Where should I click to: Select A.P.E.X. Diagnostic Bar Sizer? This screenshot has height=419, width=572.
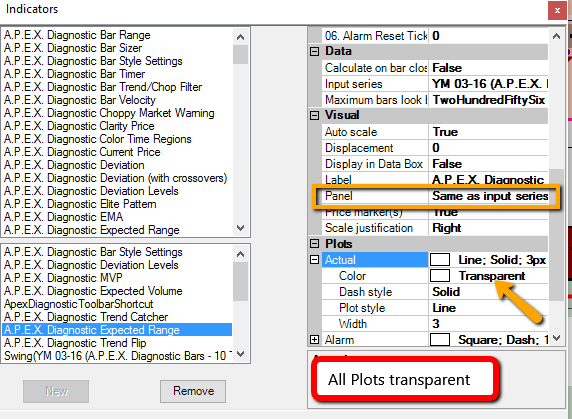click(x=73, y=48)
